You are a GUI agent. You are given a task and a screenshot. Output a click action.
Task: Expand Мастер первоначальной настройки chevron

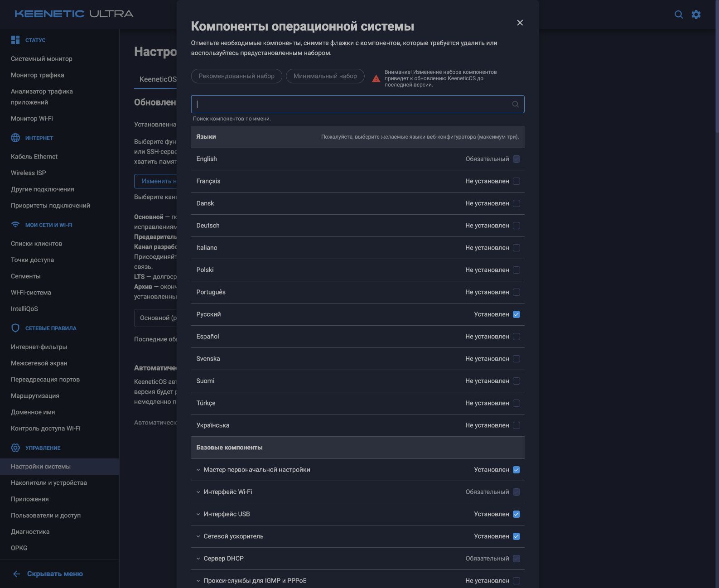tap(198, 470)
